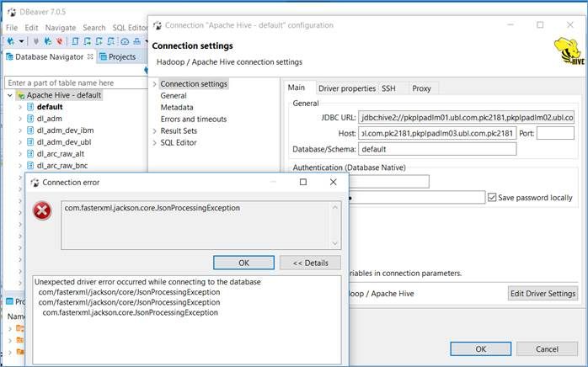Open the New Connection dropdown arrow
Viewport: 588px width, 367px height.
(x=21, y=41)
